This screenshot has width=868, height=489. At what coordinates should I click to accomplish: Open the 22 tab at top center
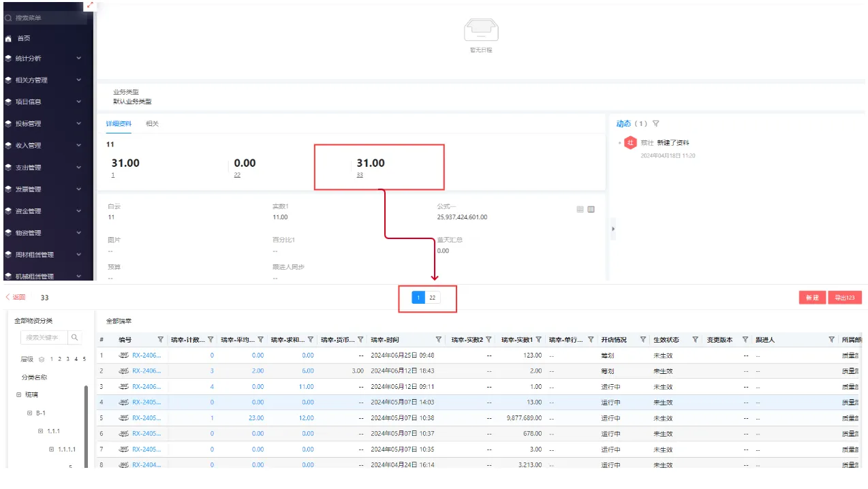[432, 298]
